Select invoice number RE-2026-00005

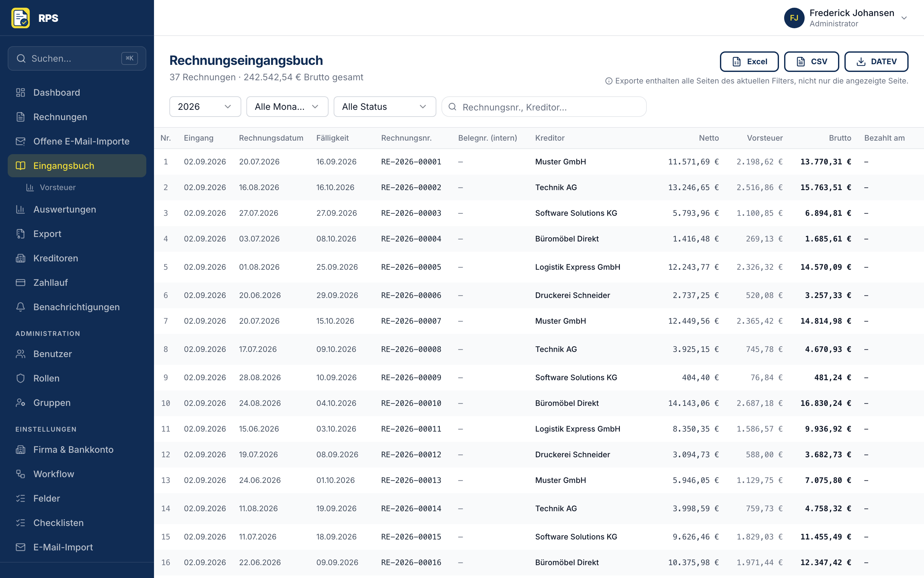pos(411,267)
